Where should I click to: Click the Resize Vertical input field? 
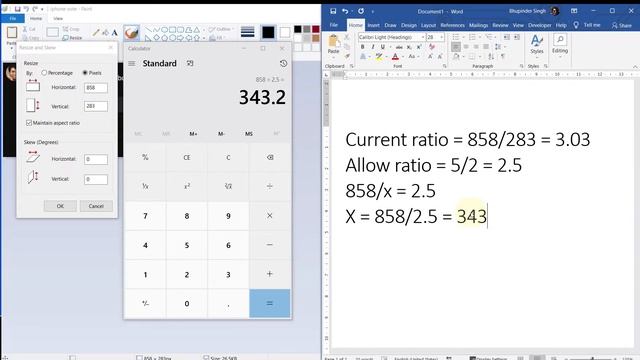coord(96,106)
